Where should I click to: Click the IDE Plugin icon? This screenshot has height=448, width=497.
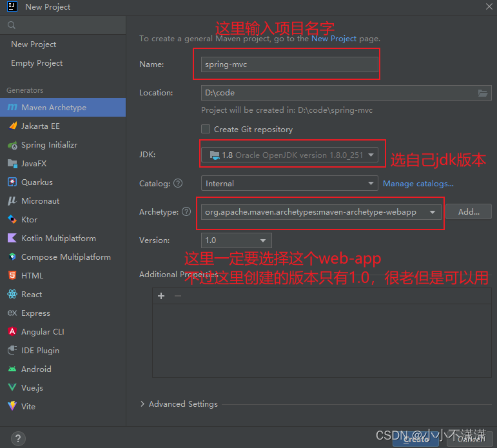(x=12, y=351)
